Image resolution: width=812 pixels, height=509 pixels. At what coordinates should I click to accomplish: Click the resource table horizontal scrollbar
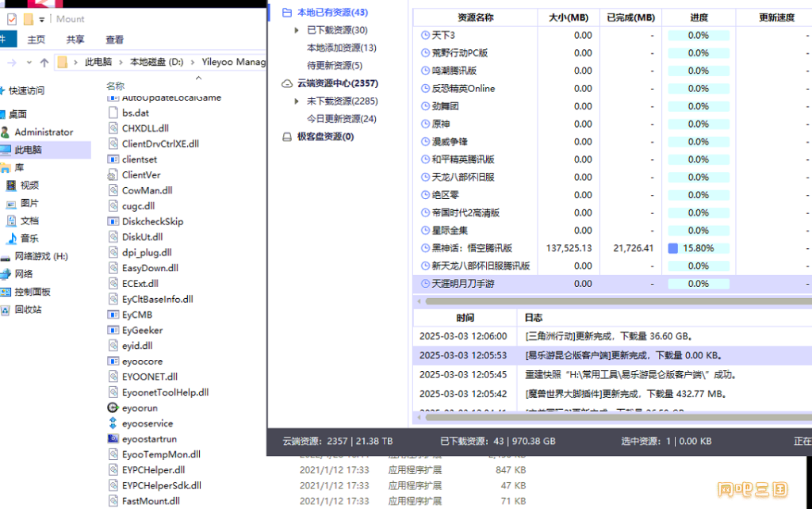pos(619,300)
